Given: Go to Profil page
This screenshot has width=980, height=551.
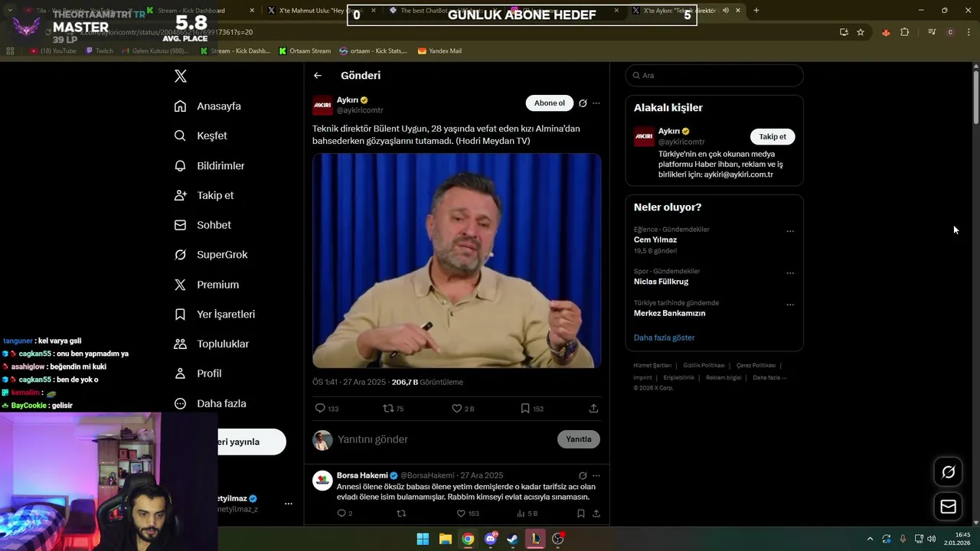Looking at the screenshot, I should click(198, 373).
